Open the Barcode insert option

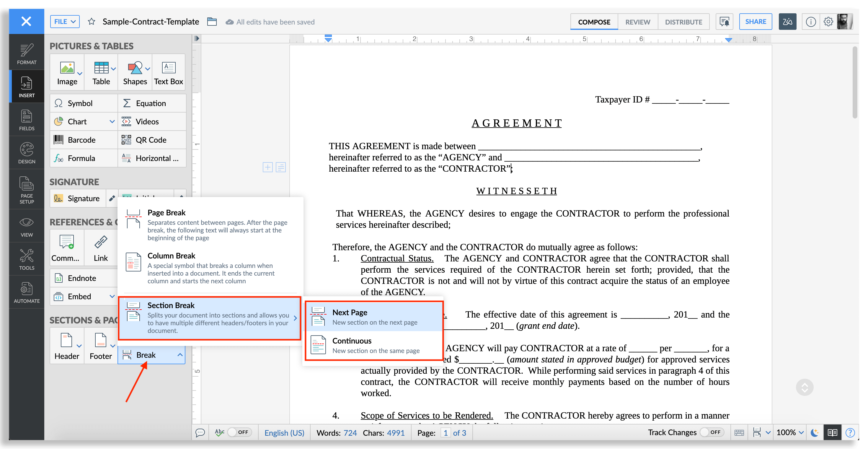[x=81, y=140]
